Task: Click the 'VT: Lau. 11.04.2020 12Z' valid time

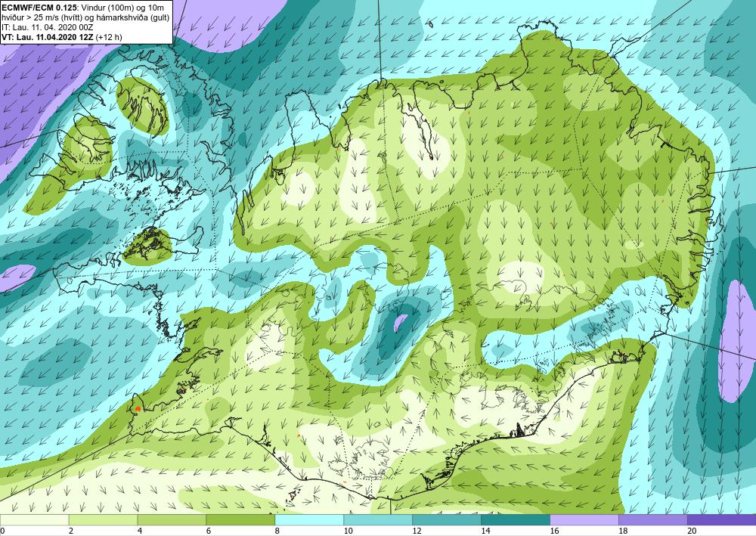Action: 48,37
